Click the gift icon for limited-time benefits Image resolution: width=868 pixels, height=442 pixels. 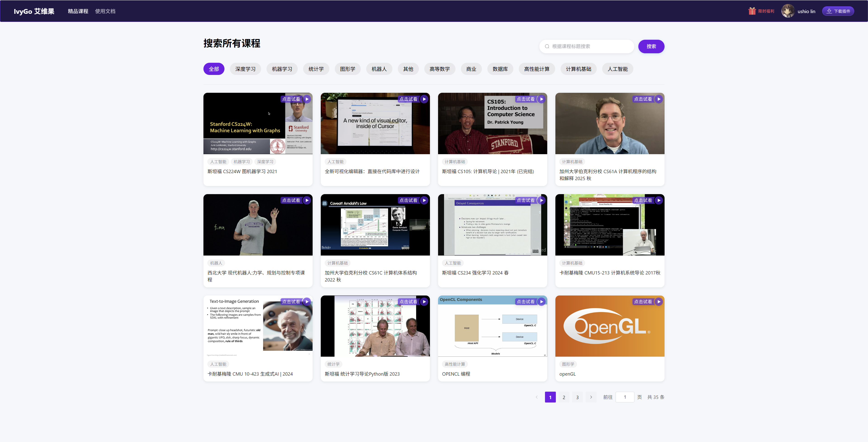[752, 11]
